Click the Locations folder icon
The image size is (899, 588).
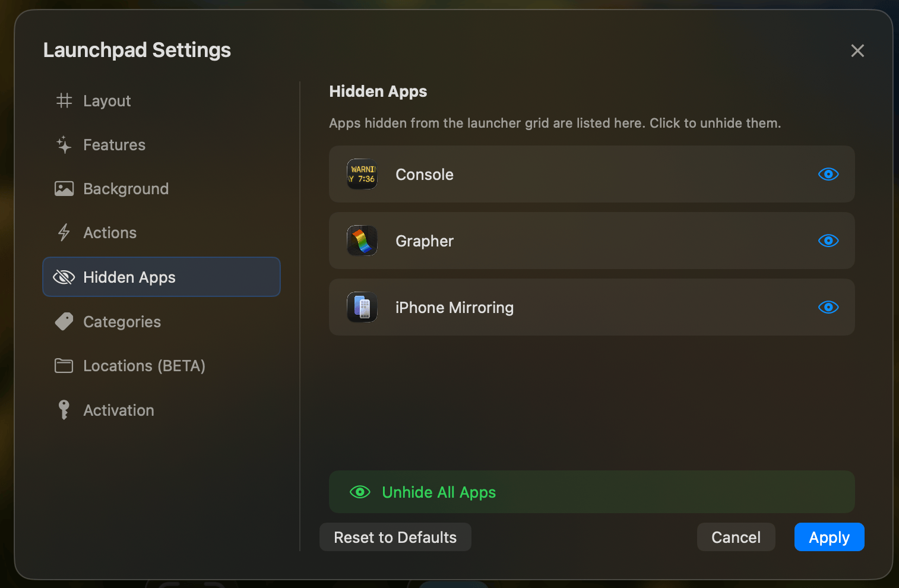coord(64,366)
